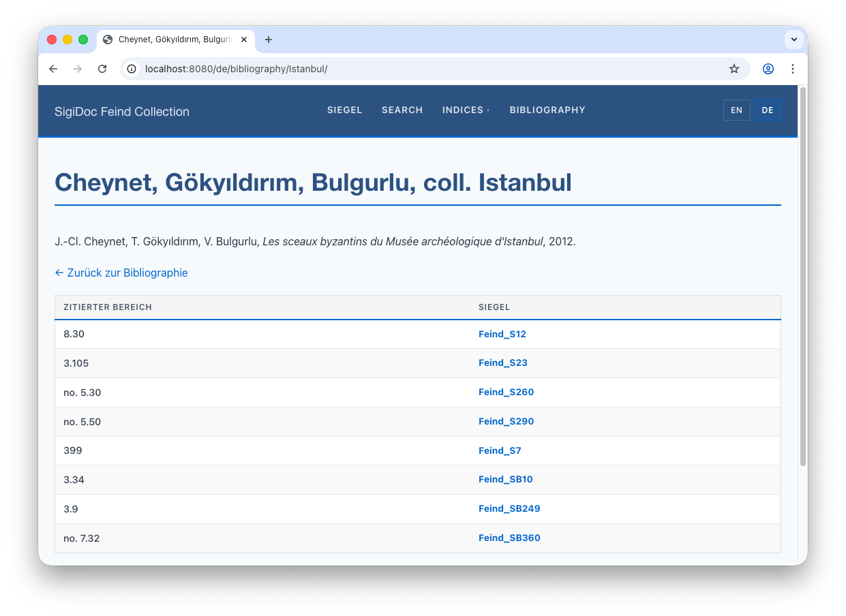Open the Chrome three-dot menu

(792, 69)
